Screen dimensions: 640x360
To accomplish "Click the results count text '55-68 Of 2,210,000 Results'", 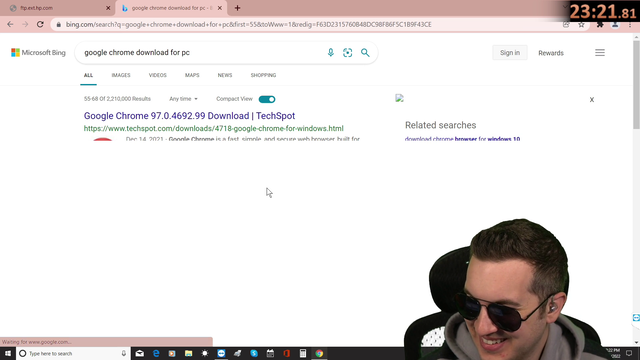I will tap(117, 99).
